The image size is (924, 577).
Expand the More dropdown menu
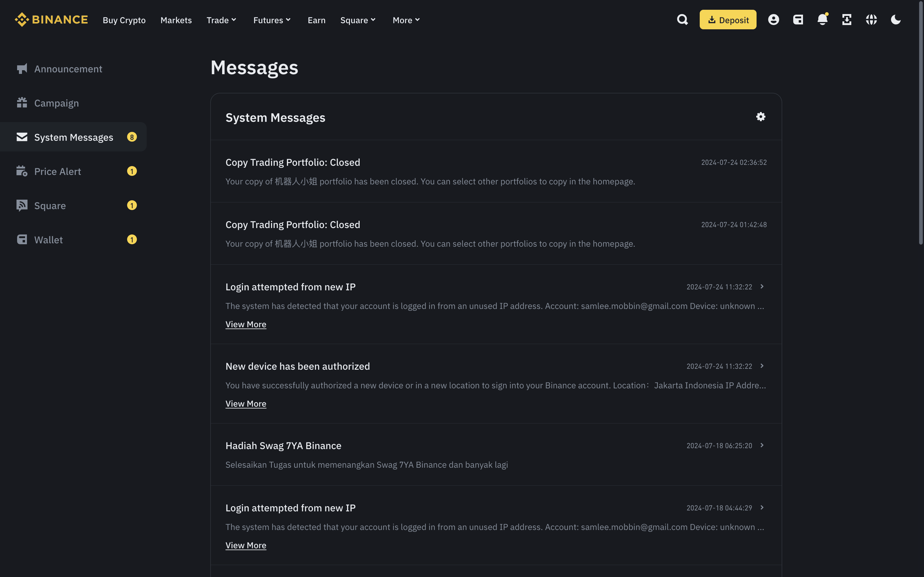click(x=406, y=20)
